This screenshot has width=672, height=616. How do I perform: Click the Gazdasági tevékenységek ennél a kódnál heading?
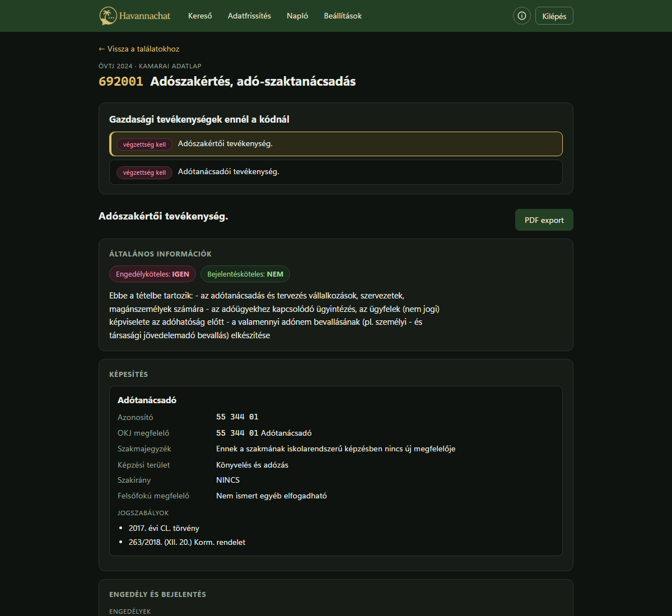(x=199, y=119)
